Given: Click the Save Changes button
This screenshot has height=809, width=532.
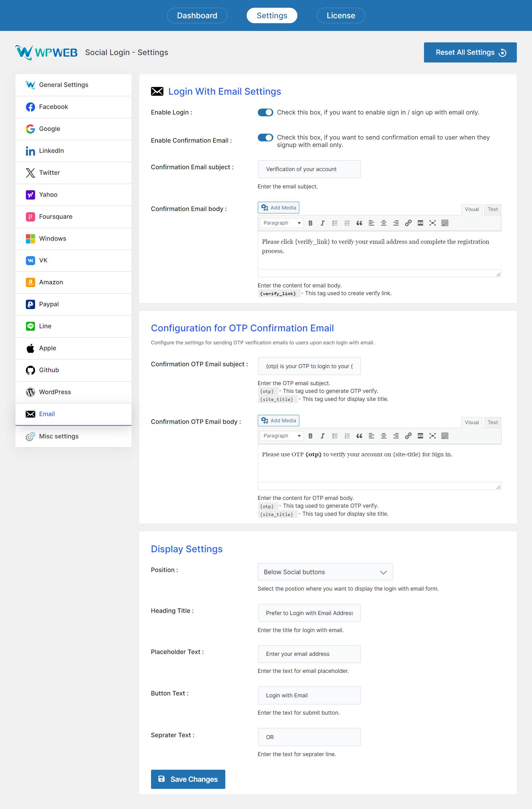Looking at the screenshot, I should (x=188, y=779).
